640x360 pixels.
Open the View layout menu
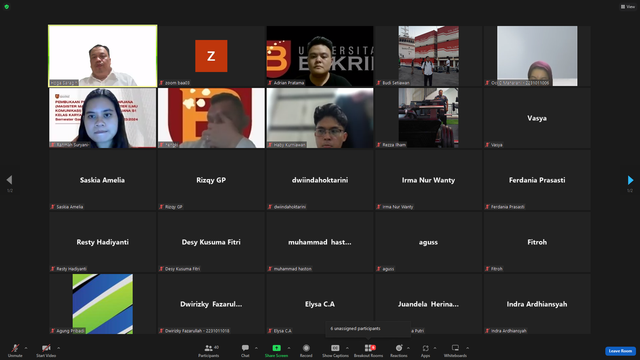[x=628, y=7]
